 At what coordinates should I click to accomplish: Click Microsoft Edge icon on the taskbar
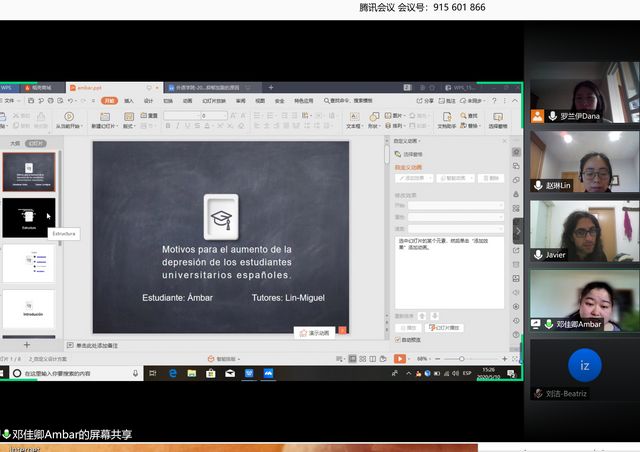click(172, 373)
